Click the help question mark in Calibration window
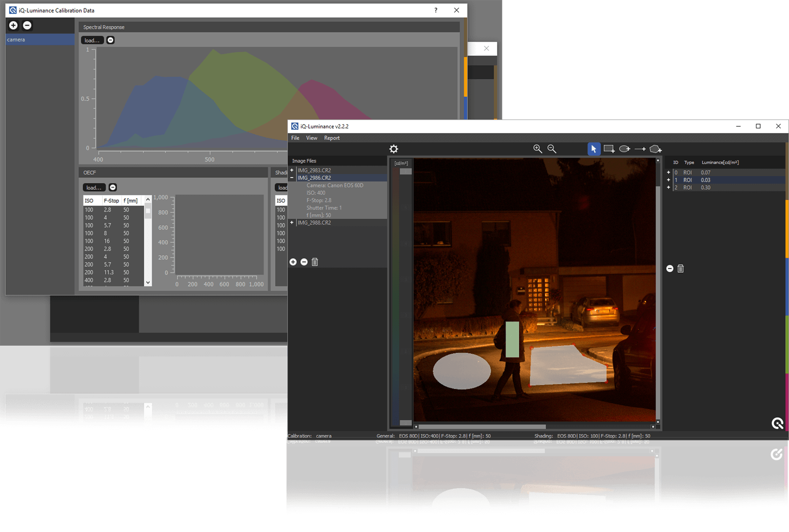The width and height of the screenshot is (789, 532). tap(436, 10)
